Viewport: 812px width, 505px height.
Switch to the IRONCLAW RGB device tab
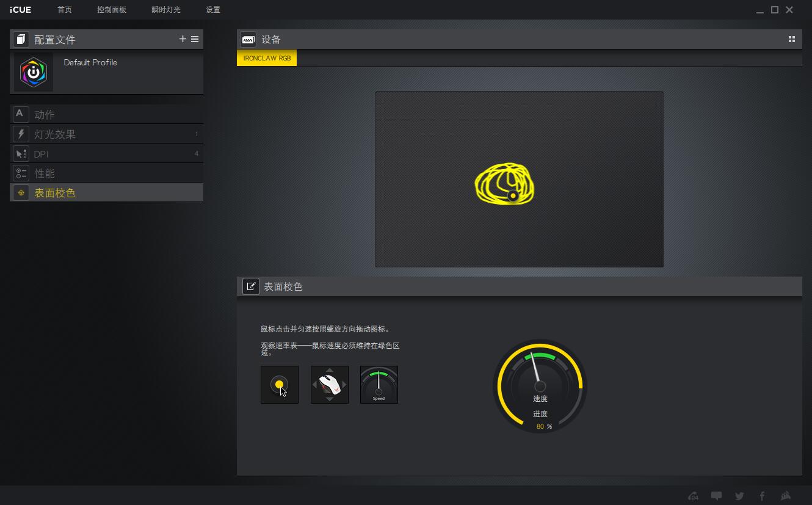[x=267, y=59]
